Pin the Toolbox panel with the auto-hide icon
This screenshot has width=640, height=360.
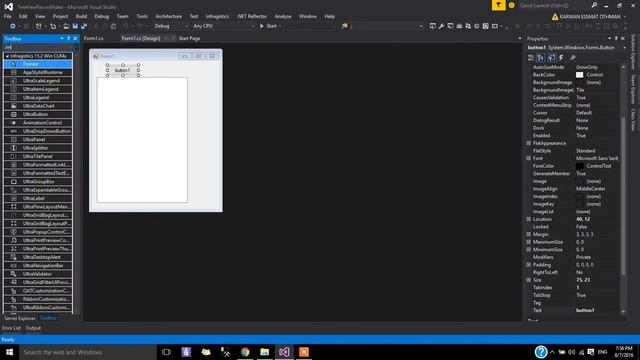69,38
